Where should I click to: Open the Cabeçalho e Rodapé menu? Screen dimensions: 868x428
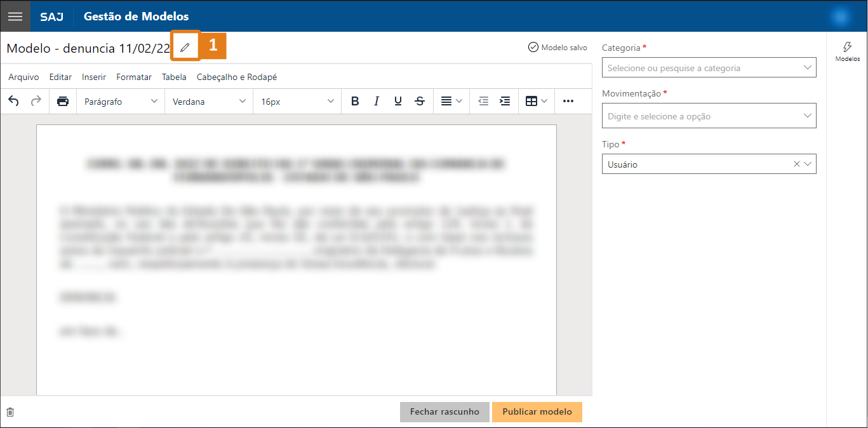(x=237, y=76)
